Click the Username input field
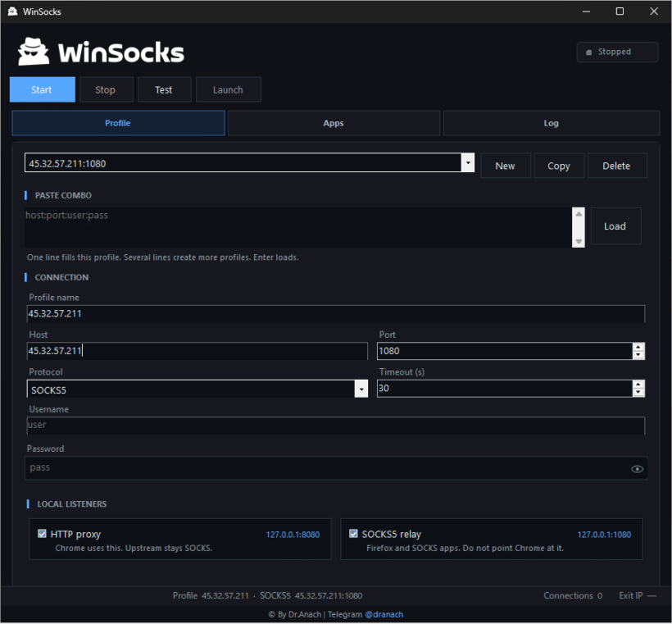The image size is (672, 624). pos(335,426)
